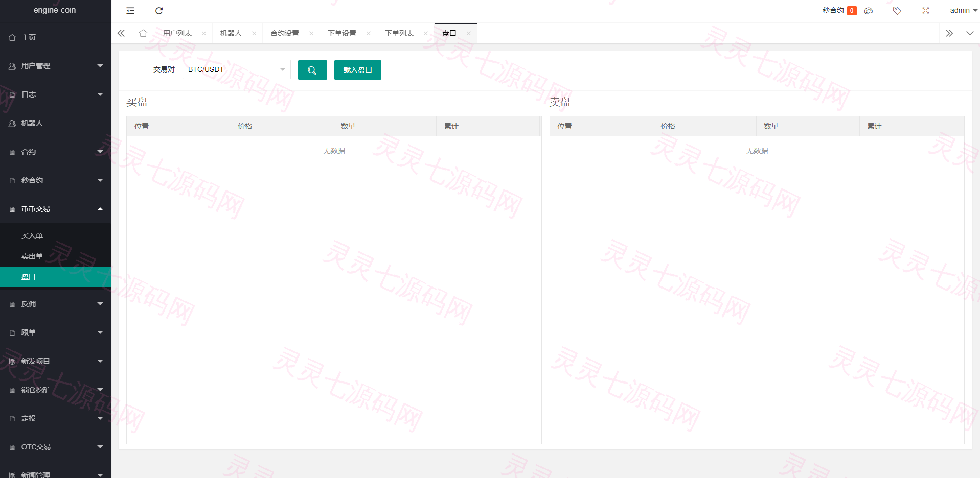The height and width of the screenshot is (478, 980).
Task: Enter fullscreen with the expand icon
Action: (926, 11)
